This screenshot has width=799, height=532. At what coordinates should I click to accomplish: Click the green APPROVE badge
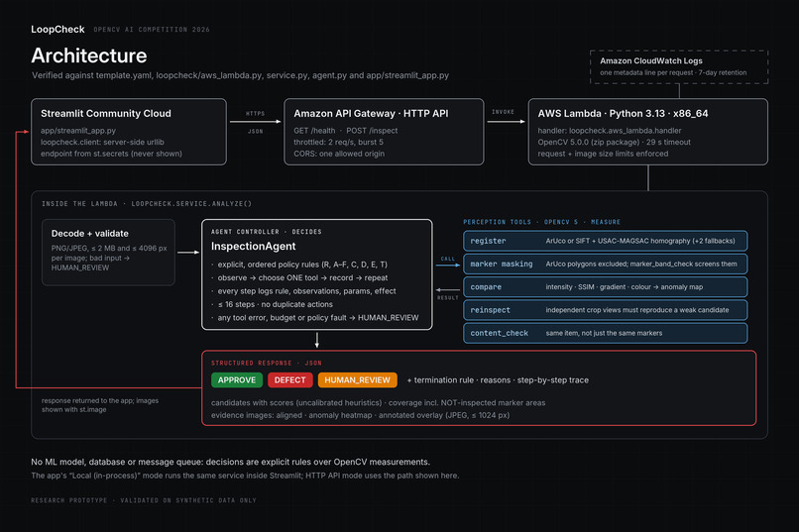pos(237,379)
